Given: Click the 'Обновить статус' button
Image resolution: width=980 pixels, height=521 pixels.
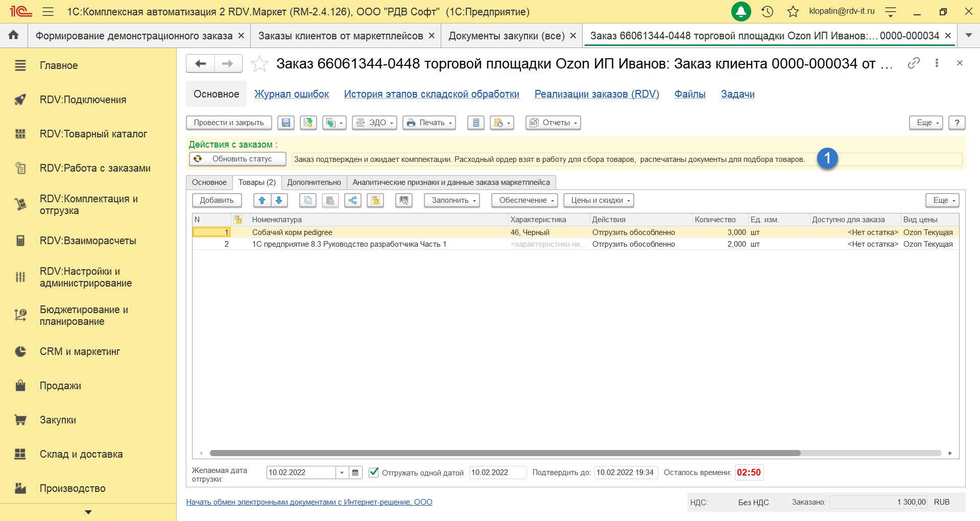Looking at the screenshot, I should tap(237, 159).
